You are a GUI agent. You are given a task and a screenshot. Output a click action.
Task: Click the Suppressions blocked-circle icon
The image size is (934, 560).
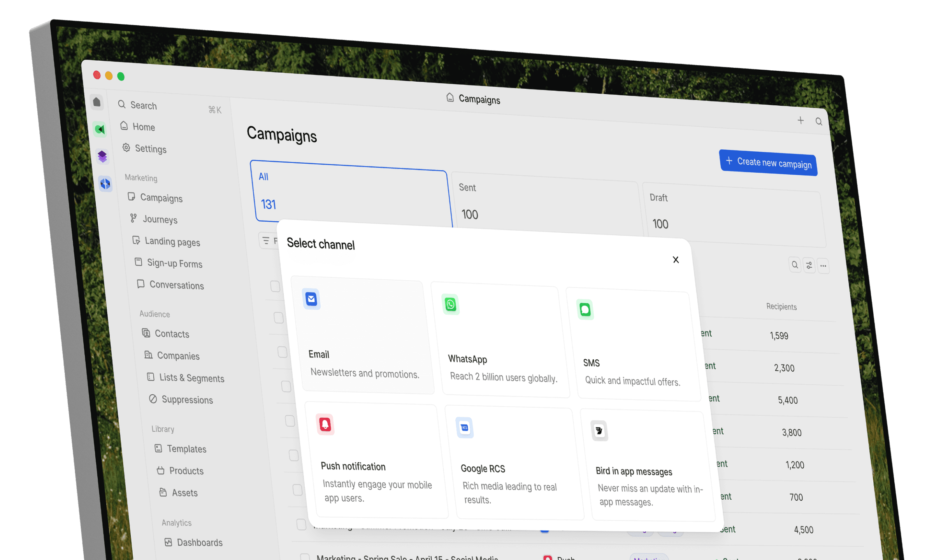coord(153,399)
